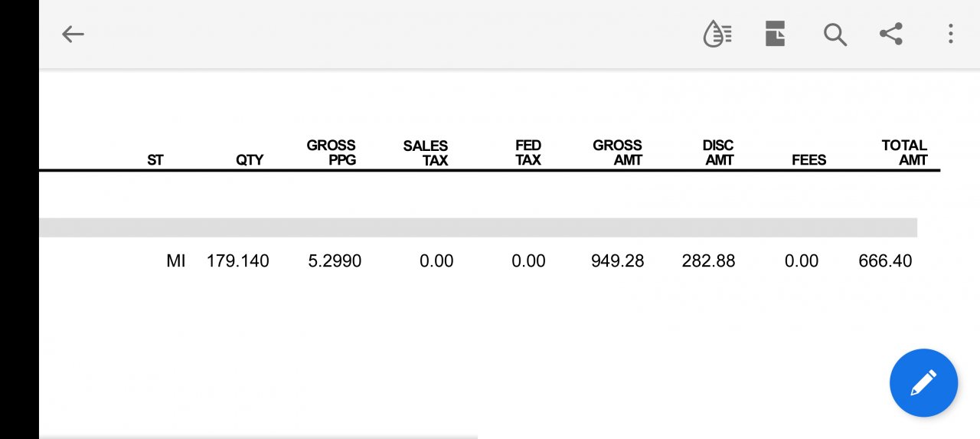Screen dimensions: 980x439
Task: Select the GROSS AMT header
Action: [618, 152]
